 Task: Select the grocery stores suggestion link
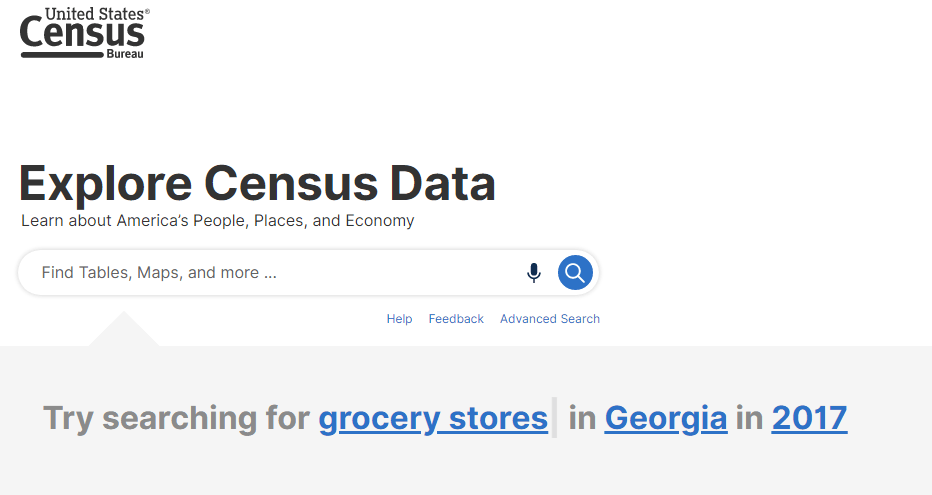(x=433, y=418)
